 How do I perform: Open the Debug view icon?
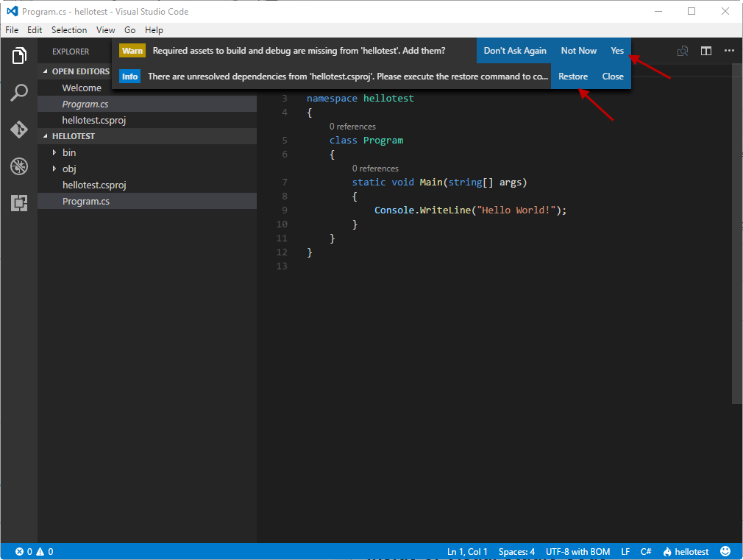click(18, 166)
